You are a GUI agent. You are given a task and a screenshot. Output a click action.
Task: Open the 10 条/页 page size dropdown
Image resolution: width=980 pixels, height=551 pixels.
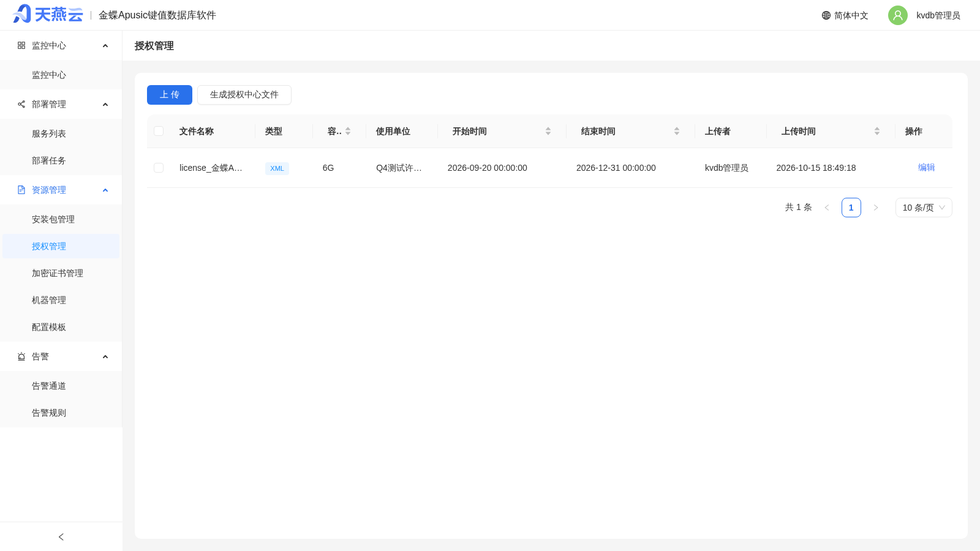pos(924,208)
